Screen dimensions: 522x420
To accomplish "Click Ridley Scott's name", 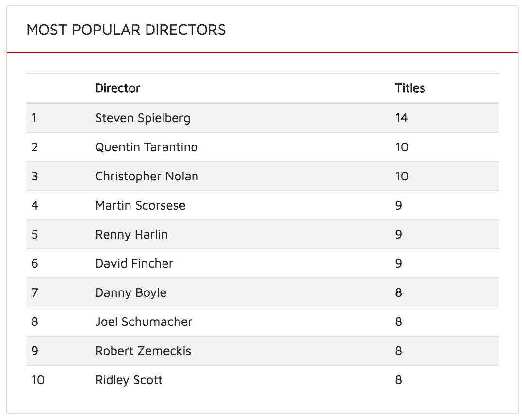I will point(129,380).
